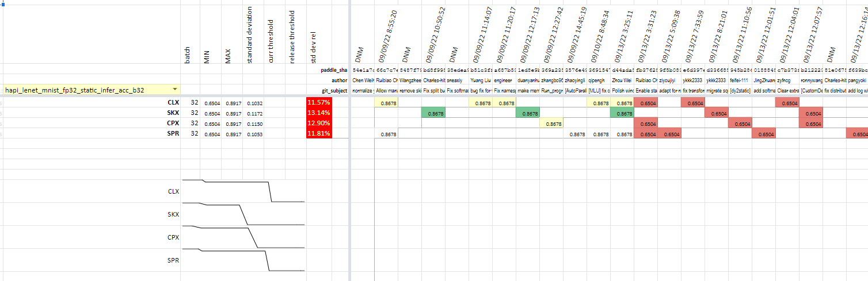Viewport: 868px width, 281px height.
Task: Select standard deviation value 0.1053
Action: tap(255, 134)
